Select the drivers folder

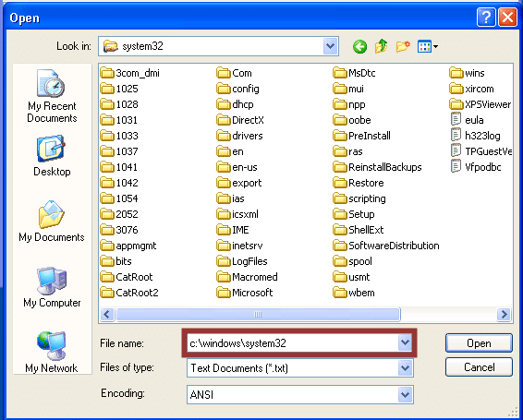tap(239, 136)
